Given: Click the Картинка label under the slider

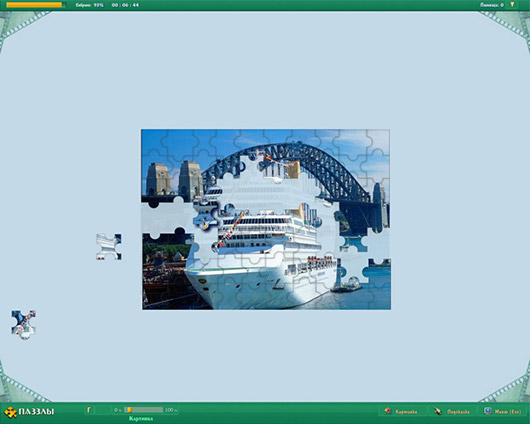Looking at the screenshot, I should [x=141, y=419].
